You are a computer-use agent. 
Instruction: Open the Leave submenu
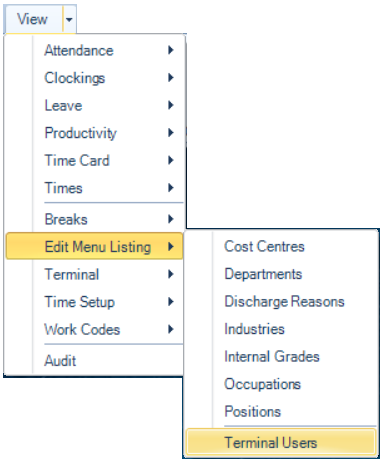[94, 106]
